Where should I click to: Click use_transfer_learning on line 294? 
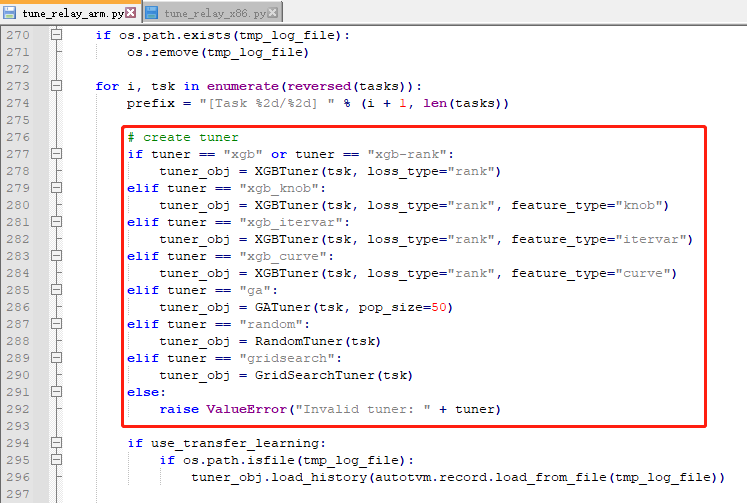pos(235,443)
